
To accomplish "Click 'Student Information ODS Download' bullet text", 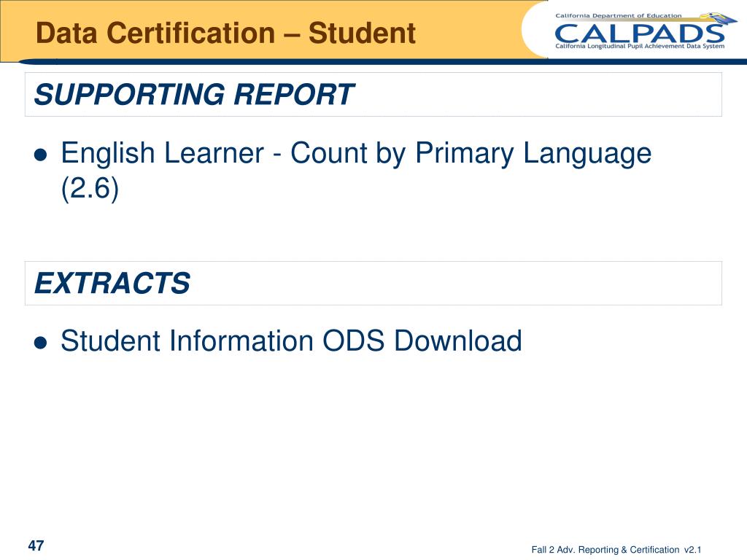I will point(291,341).
